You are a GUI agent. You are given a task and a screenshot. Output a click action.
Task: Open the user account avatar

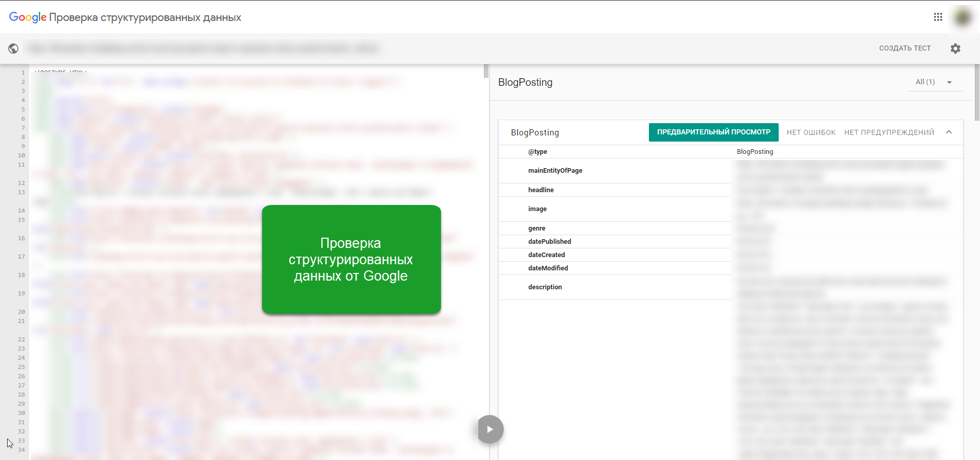click(x=963, y=17)
